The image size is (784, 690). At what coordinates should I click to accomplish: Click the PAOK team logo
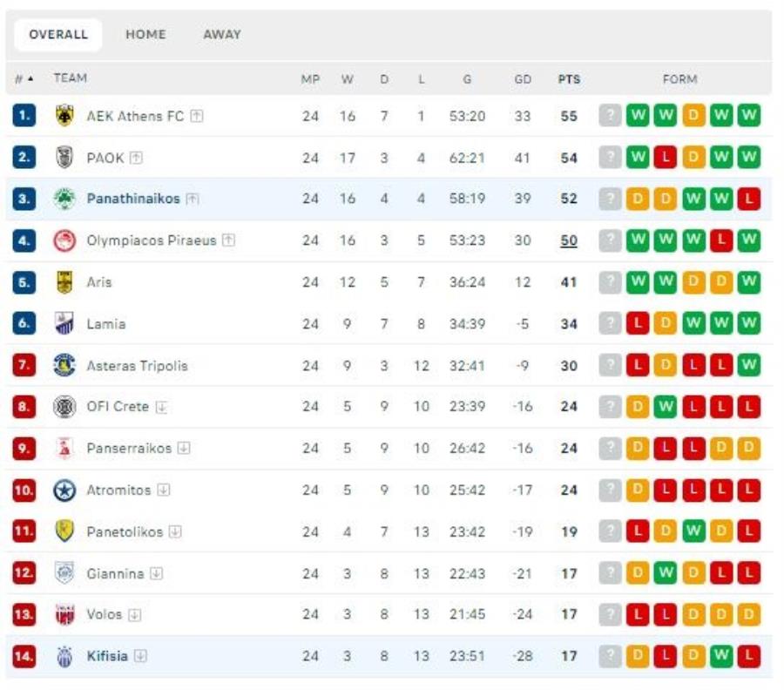[64, 158]
